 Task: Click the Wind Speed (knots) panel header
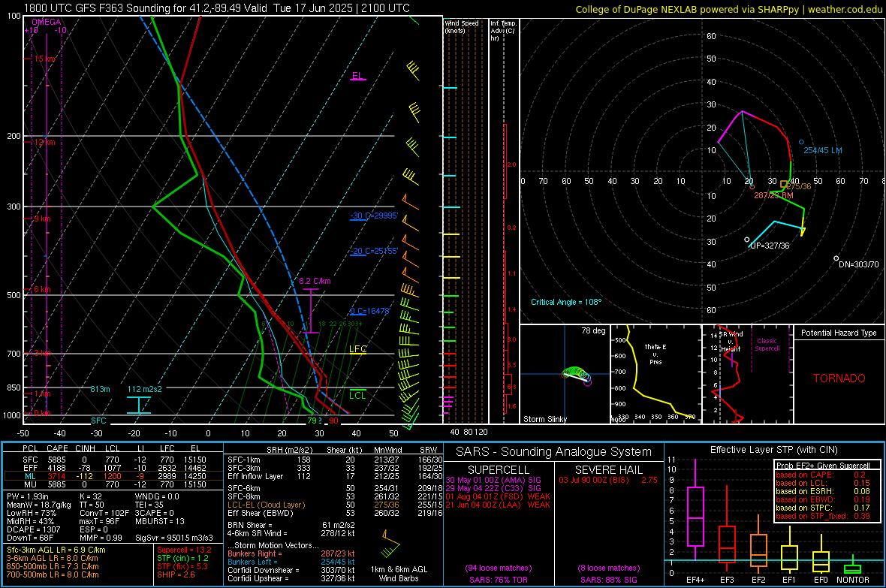(x=462, y=26)
